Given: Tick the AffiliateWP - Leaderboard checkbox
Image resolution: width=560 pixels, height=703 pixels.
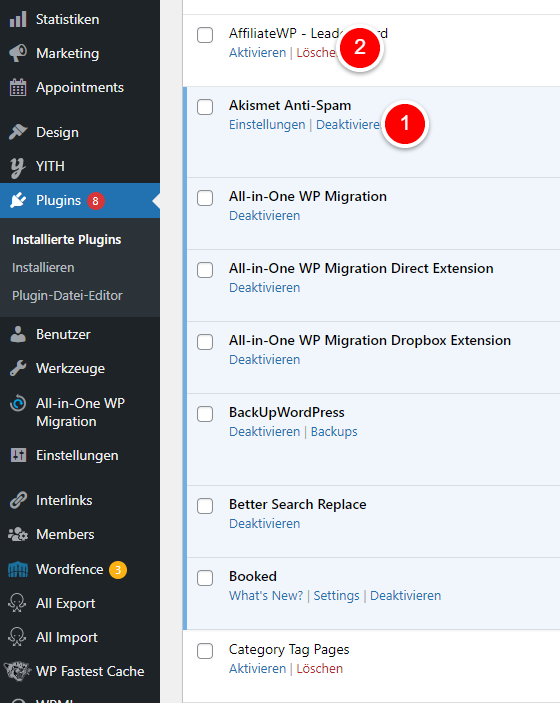Looking at the screenshot, I should click(x=205, y=35).
